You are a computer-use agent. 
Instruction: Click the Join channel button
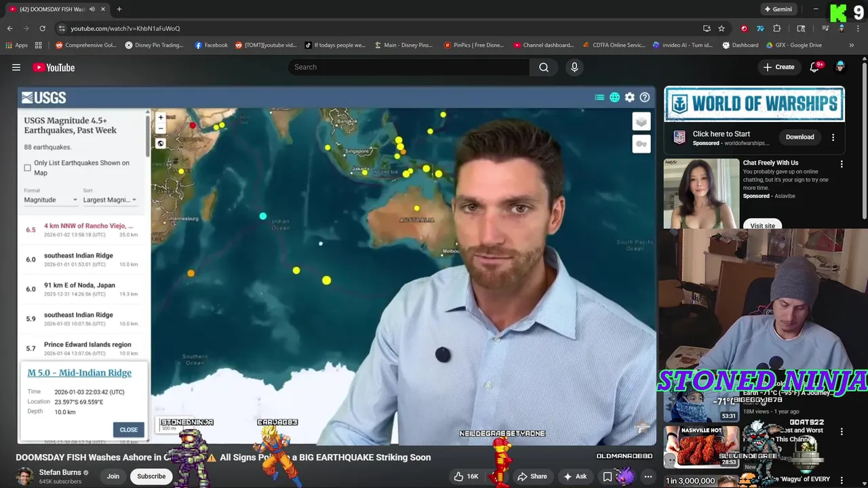[x=113, y=476]
